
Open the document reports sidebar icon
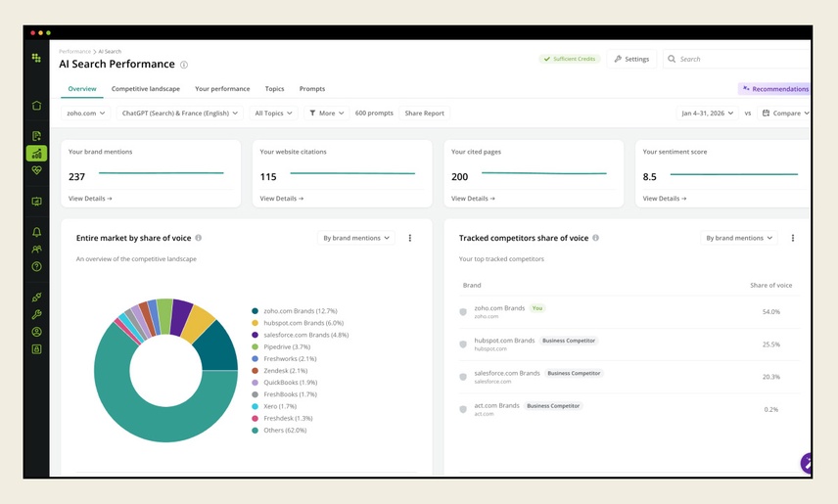coord(36,136)
